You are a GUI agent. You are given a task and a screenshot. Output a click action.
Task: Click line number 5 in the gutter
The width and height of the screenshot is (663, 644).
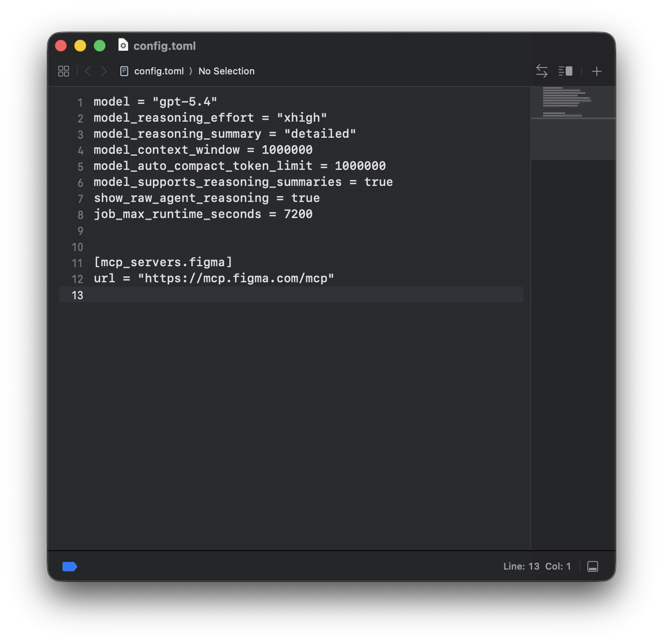[80, 166]
